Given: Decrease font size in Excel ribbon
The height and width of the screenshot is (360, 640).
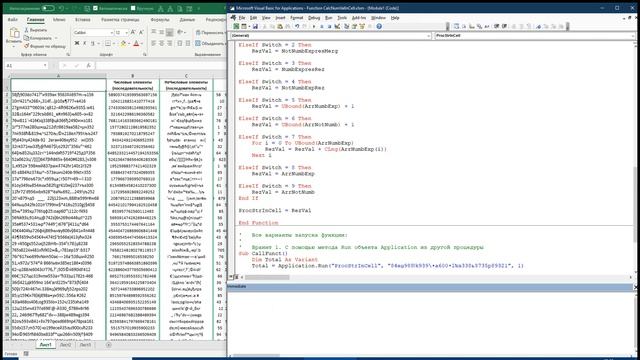Looking at the screenshot, I should pyautogui.click(x=141, y=32).
